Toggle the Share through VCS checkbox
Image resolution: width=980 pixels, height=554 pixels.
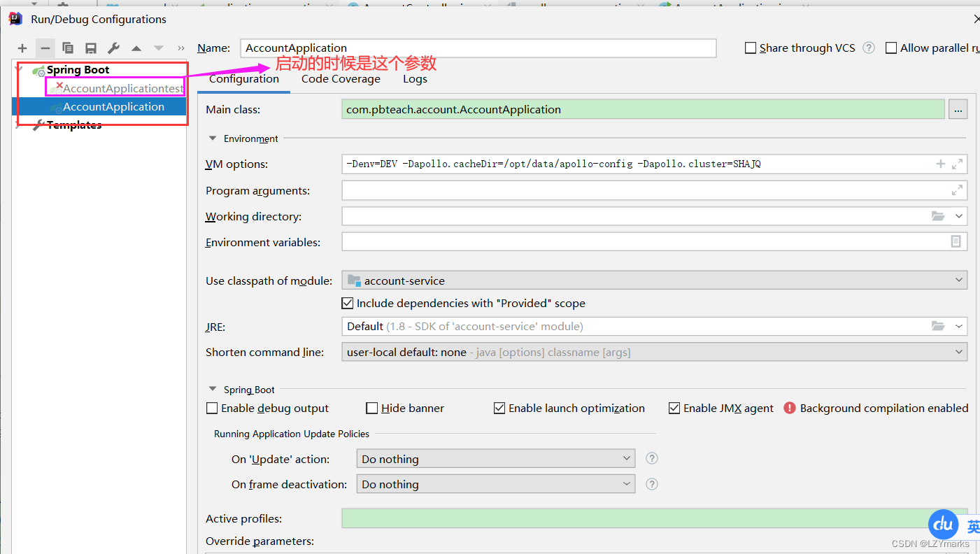click(x=751, y=48)
